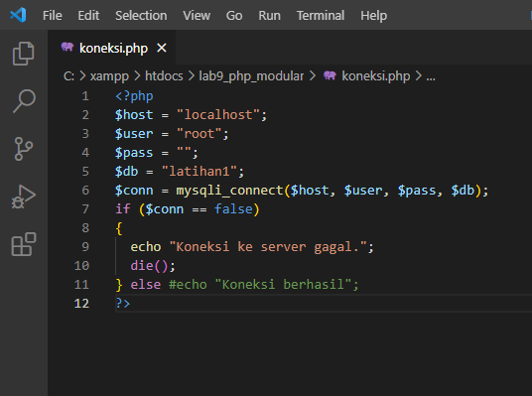Open the File menu

point(53,15)
